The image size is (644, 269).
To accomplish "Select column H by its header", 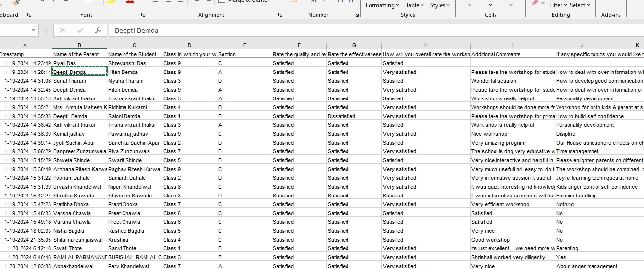I will (426, 45).
